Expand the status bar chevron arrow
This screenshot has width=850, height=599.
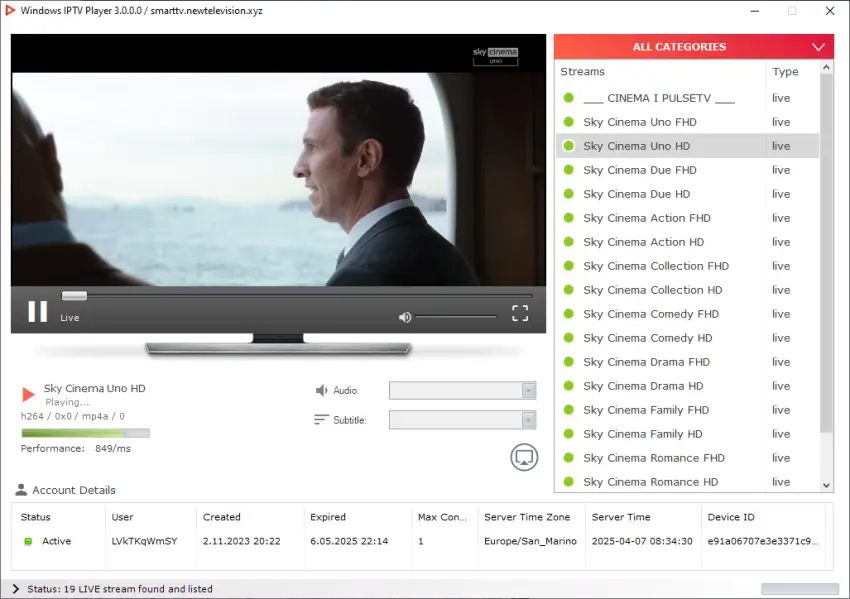(15, 589)
